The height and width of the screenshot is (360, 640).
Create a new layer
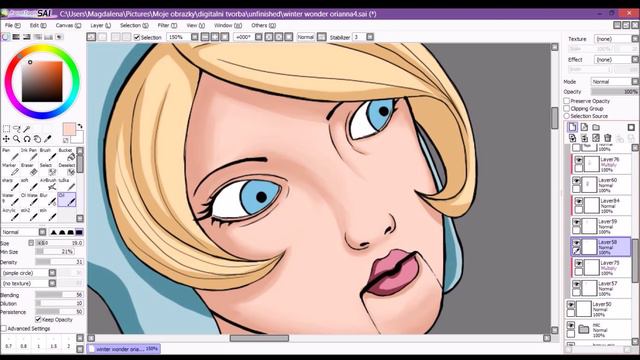point(573,127)
